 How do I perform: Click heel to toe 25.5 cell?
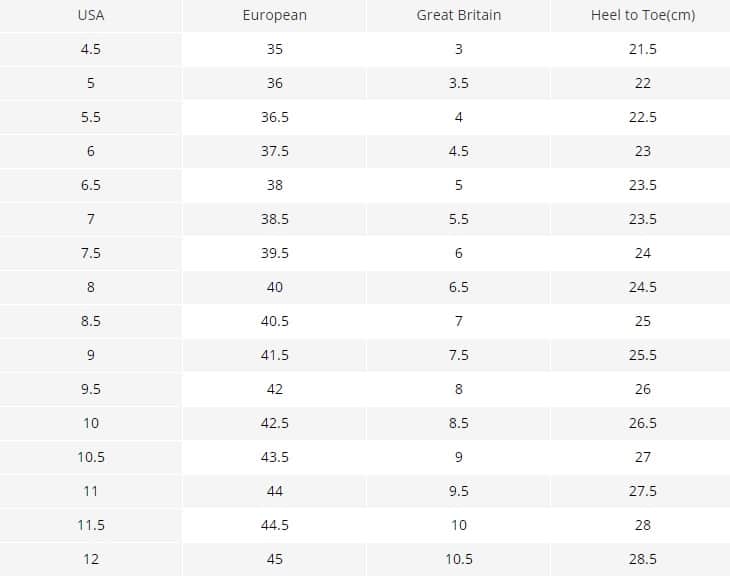click(x=642, y=355)
